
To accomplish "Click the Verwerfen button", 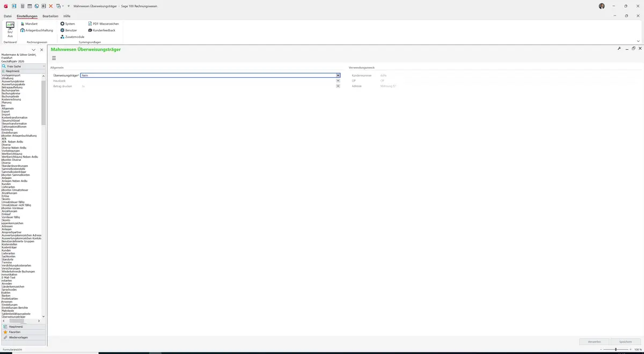I will 595,342.
